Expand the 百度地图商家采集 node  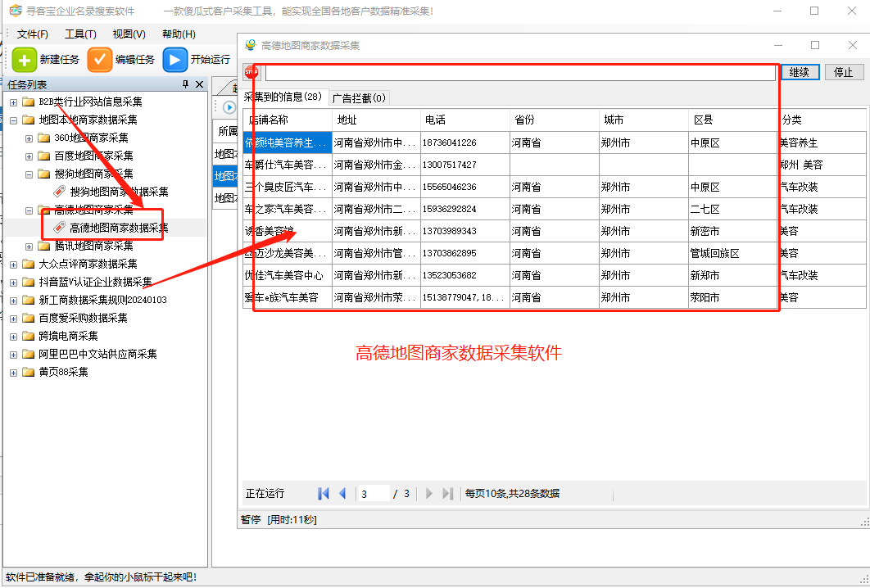[29, 156]
